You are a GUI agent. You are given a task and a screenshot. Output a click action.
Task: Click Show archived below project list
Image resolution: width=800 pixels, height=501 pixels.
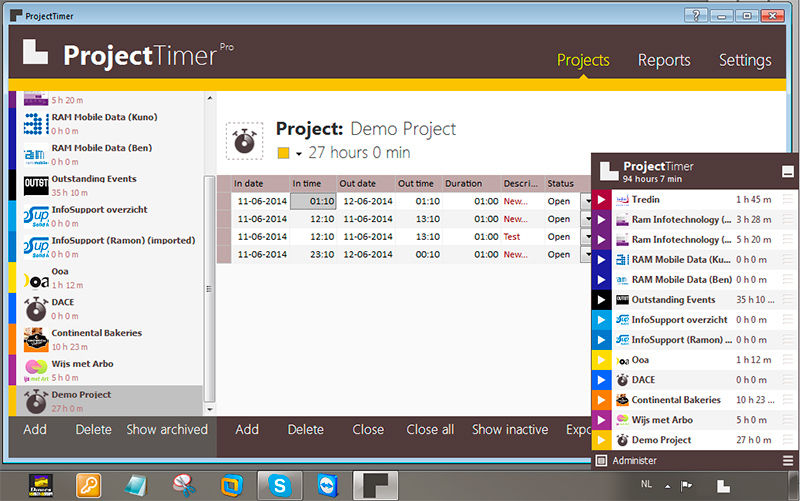(167, 429)
